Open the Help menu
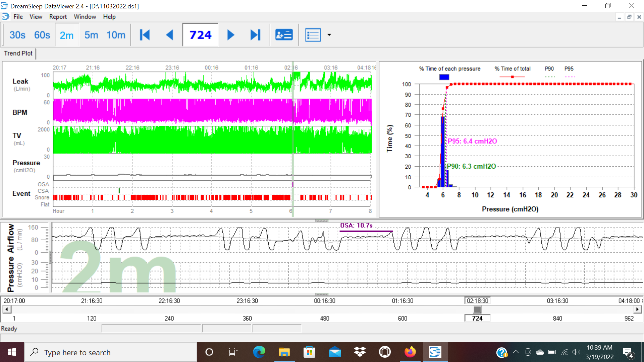Screen dimensions: 644x362 109,17
